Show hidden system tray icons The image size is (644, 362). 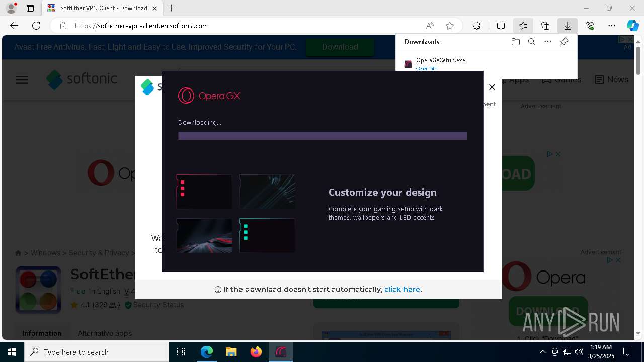coord(543,352)
